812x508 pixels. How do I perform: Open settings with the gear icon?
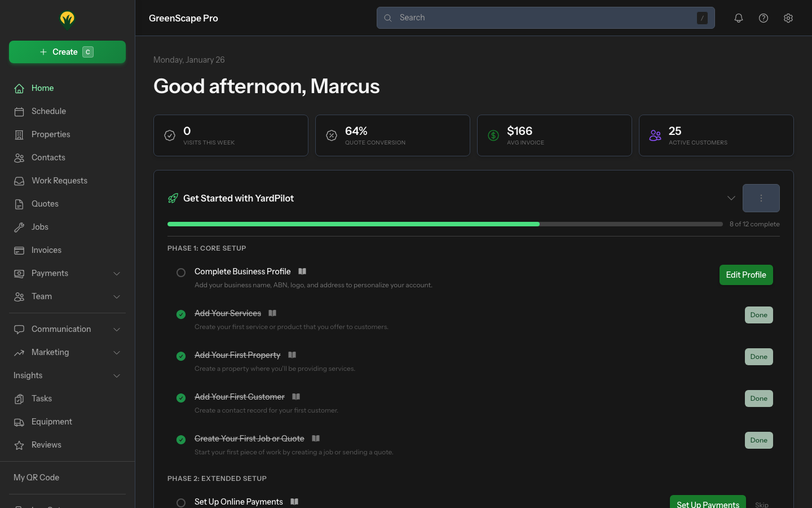pyautogui.click(x=788, y=17)
